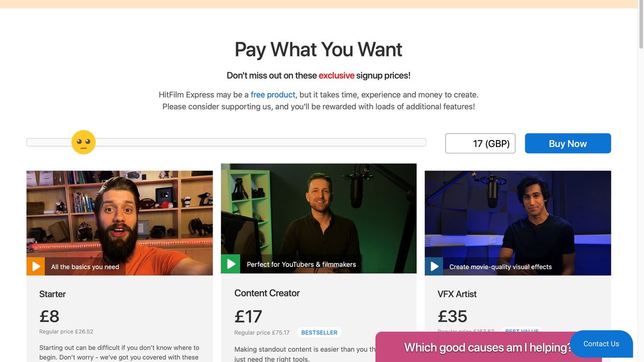The image size is (644, 362).
Task: Click the Buy Now button
Action: pyautogui.click(x=568, y=143)
